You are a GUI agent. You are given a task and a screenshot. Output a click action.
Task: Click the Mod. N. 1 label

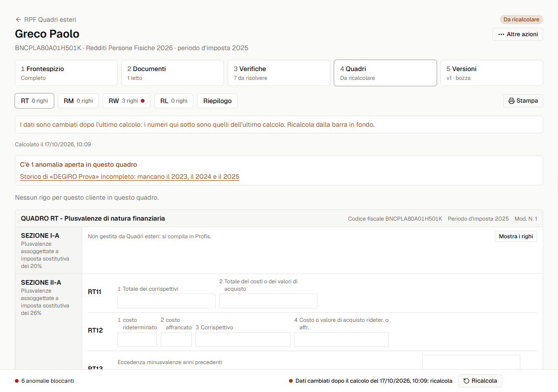click(x=525, y=218)
